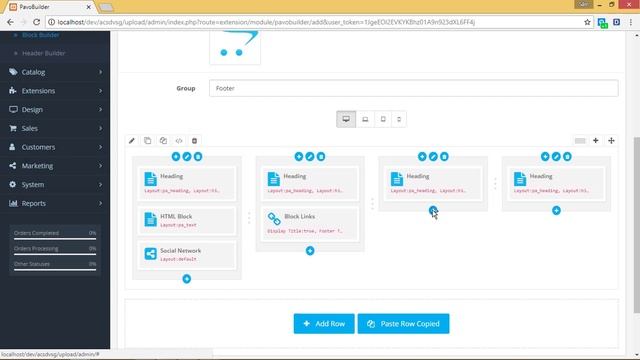Add widget below third column Heading
Image resolution: width=640 pixels, height=360 pixels.
tap(433, 211)
